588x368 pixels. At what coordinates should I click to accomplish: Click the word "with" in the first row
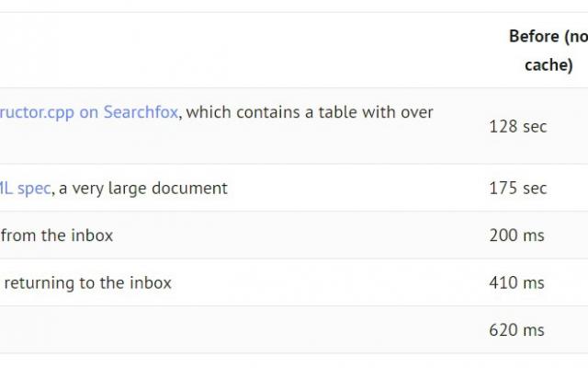point(379,112)
